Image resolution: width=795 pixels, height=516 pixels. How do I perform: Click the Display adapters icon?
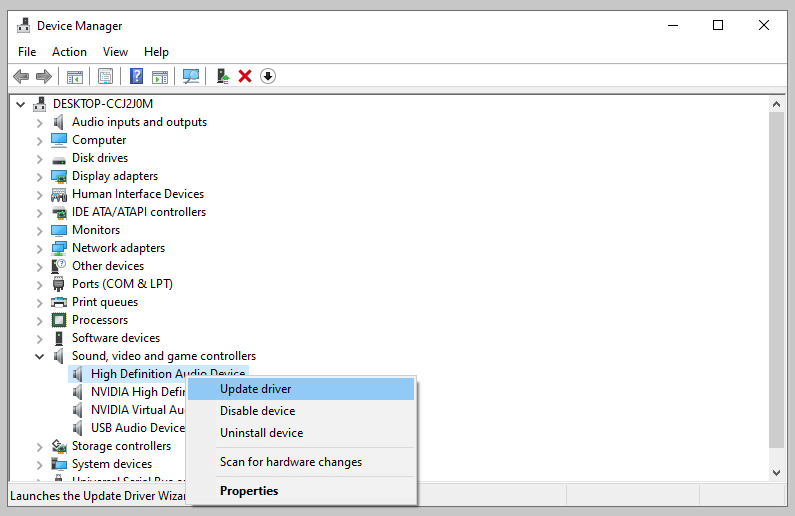coord(59,176)
